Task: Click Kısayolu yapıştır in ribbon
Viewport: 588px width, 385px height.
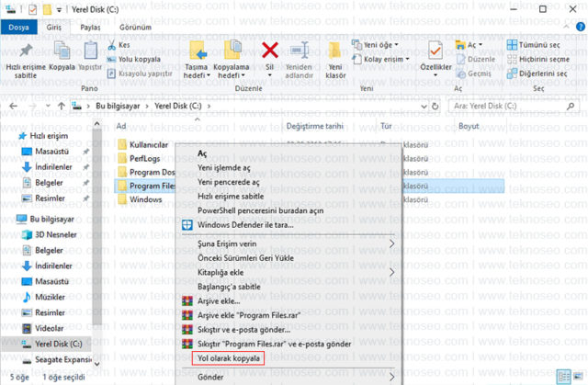Action: pyautogui.click(x=140, y=74)
